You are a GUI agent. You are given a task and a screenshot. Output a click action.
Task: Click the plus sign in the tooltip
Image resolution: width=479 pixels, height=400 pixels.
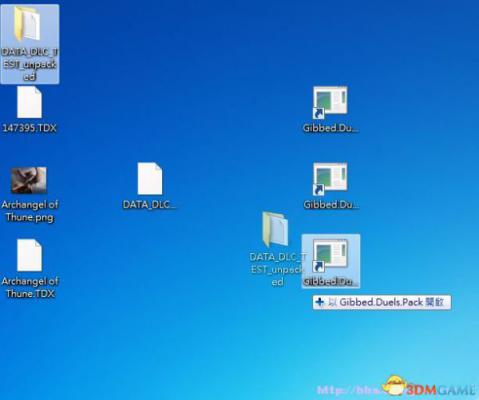(320, 302)
